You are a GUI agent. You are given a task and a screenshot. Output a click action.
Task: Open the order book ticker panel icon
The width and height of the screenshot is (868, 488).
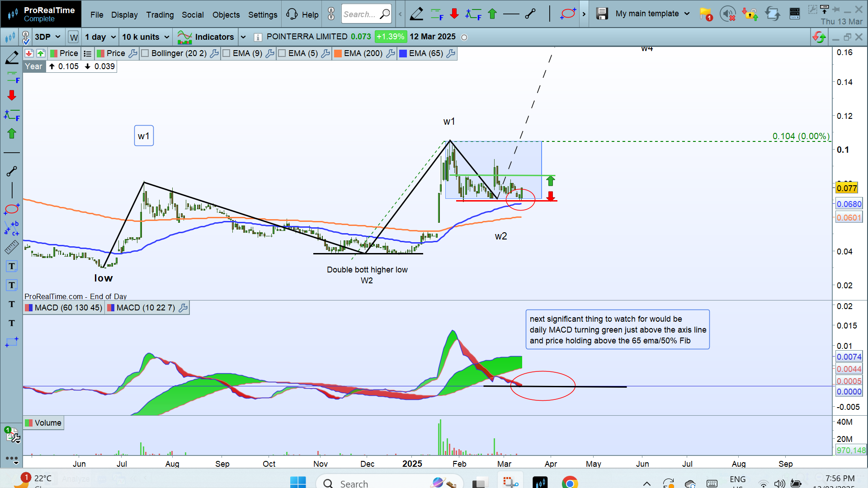794,14
